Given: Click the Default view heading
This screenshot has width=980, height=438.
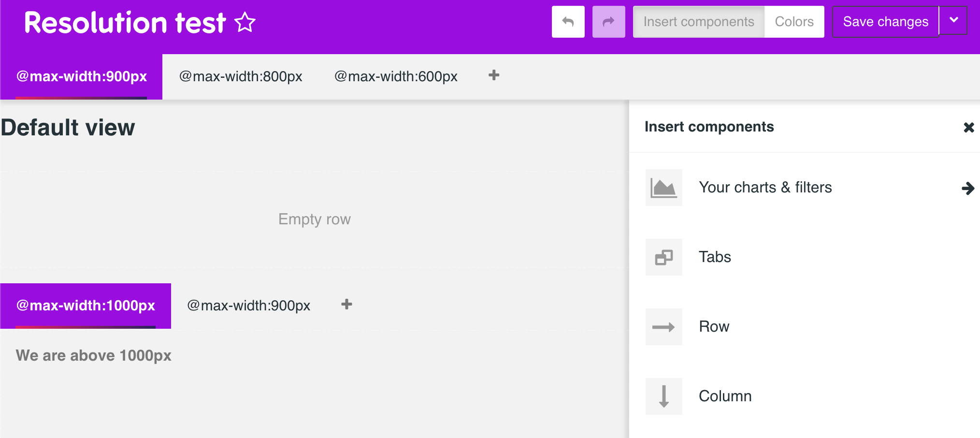Looking at the screenshot, I should pos(68,128).
